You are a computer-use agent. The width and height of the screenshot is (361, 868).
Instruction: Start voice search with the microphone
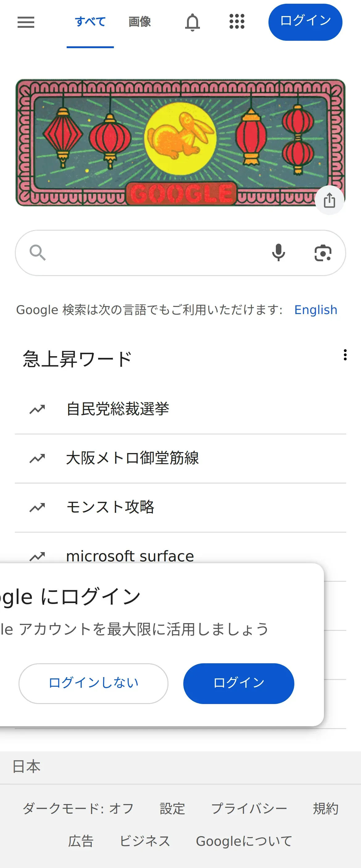tap(279, 253)
